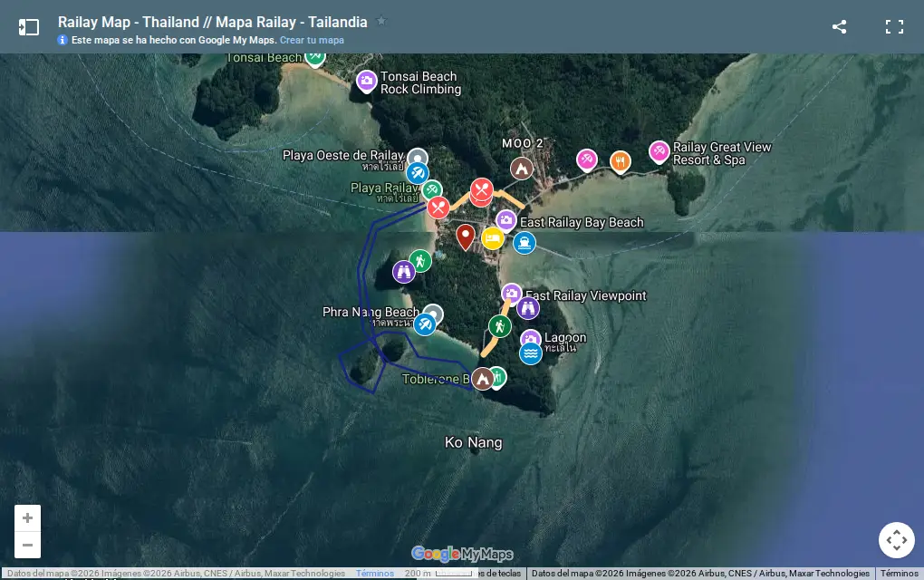Select dark green hiker marker on the orange trail
This screenshot has height=580, width=924.
click(x=500, y=326)
